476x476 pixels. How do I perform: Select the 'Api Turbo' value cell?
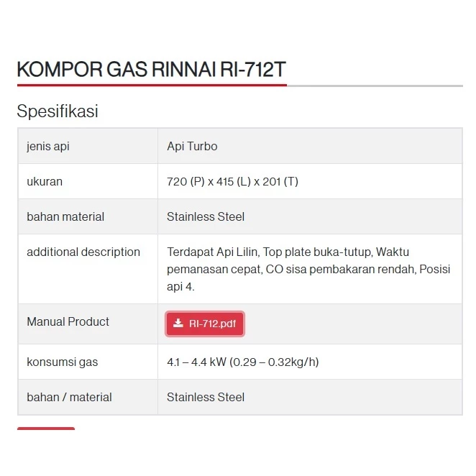tap(192, 146)
